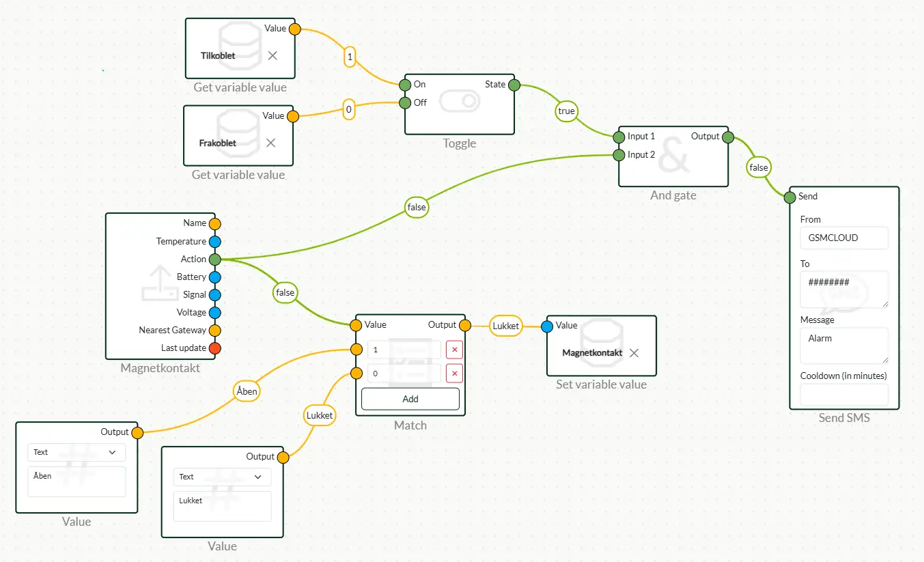924x562 pixels.
Task: Click the toggle switch in the Toggle node
Action: pos(460,102)
